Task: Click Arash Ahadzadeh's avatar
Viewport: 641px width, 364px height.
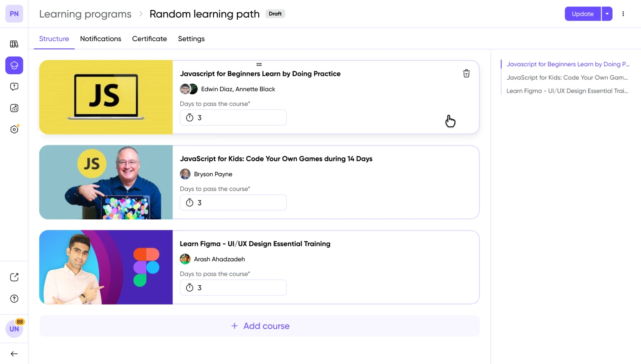Action: (x=185, y=259)
